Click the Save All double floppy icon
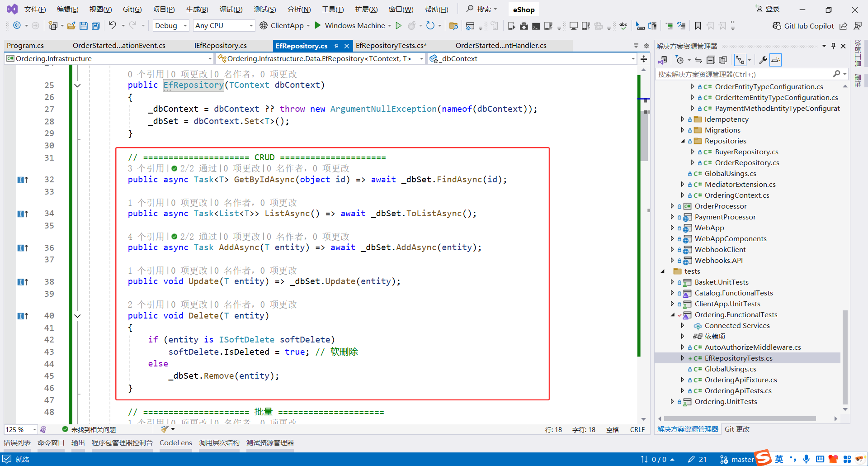868x466 pixels. pyautogui.click(x=96, y=26)
